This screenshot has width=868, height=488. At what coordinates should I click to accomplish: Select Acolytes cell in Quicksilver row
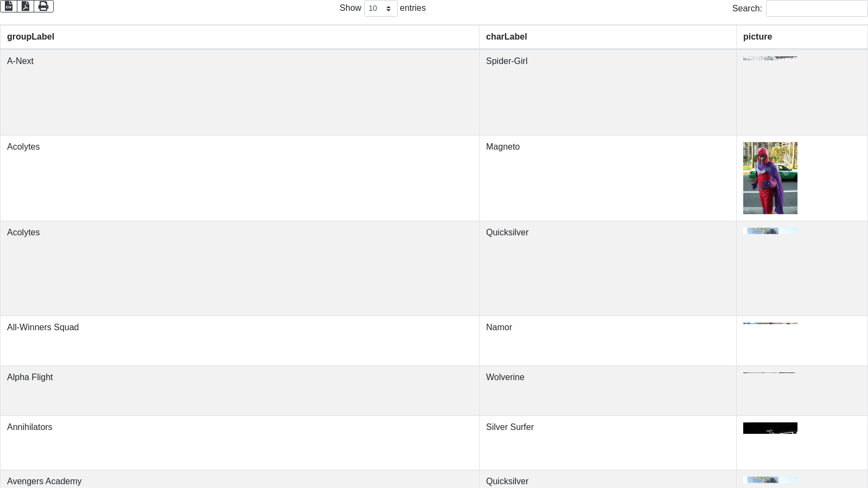pyautogui.click(x=240, y=268)
